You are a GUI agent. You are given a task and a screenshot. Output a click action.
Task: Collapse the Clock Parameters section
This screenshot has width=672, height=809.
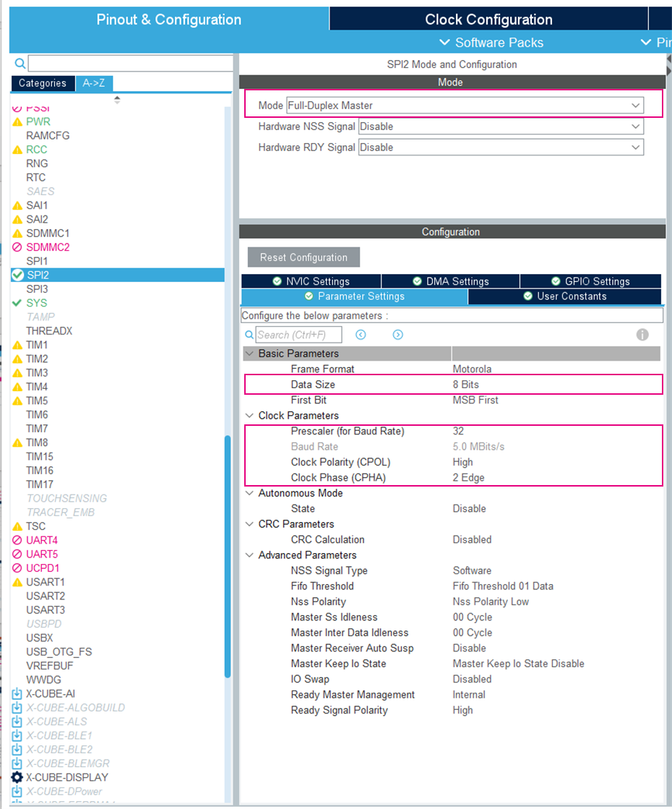coord(249,415)
